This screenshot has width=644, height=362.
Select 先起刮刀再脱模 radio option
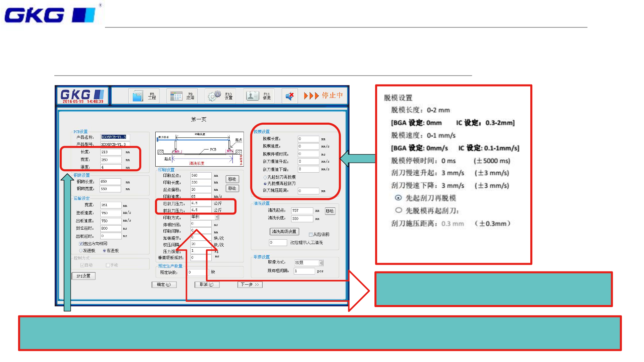pos(265,177)
